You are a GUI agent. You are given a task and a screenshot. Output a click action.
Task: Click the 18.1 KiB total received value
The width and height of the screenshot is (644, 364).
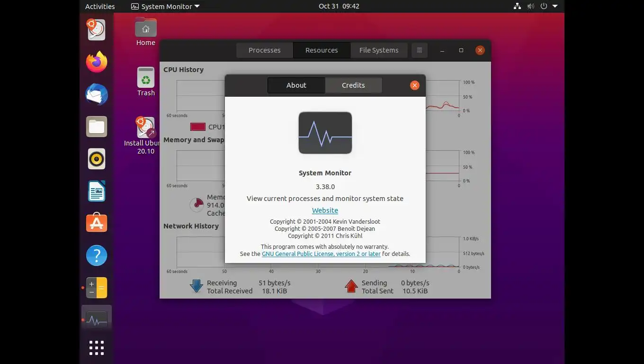pos(275,291)
